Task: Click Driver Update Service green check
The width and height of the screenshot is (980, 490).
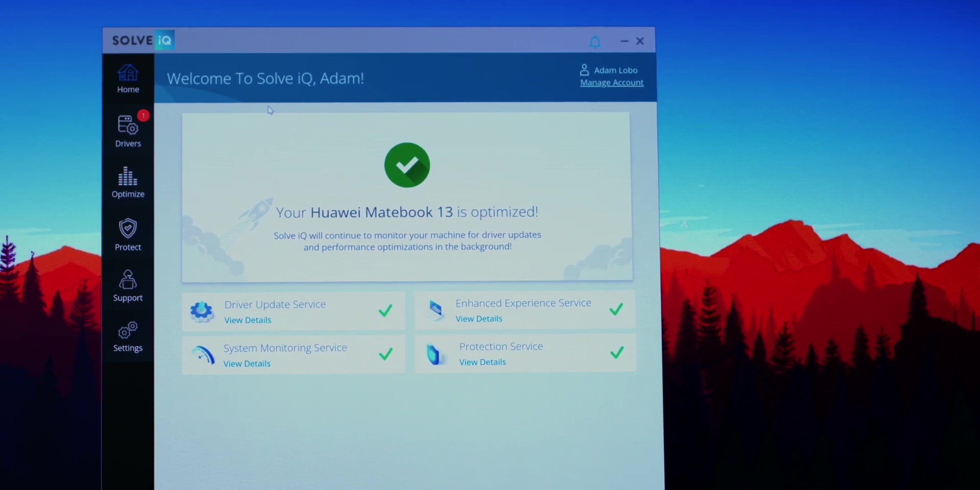Action: click(385, 310)
